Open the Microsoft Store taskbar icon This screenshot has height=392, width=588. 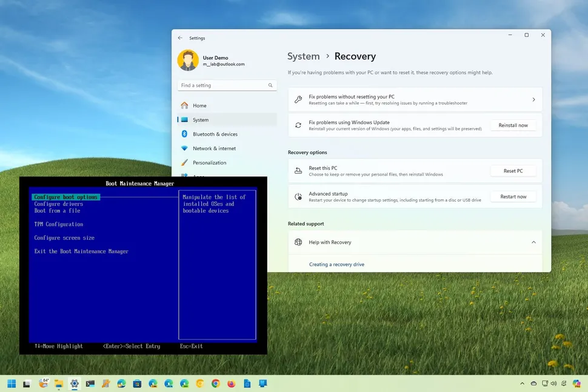point(137,384)
